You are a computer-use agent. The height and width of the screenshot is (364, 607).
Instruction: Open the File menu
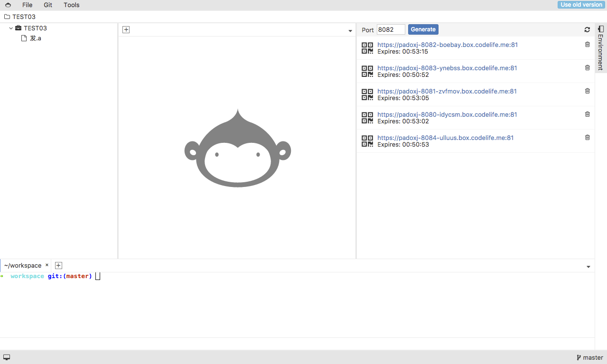[x=28, y=5]
